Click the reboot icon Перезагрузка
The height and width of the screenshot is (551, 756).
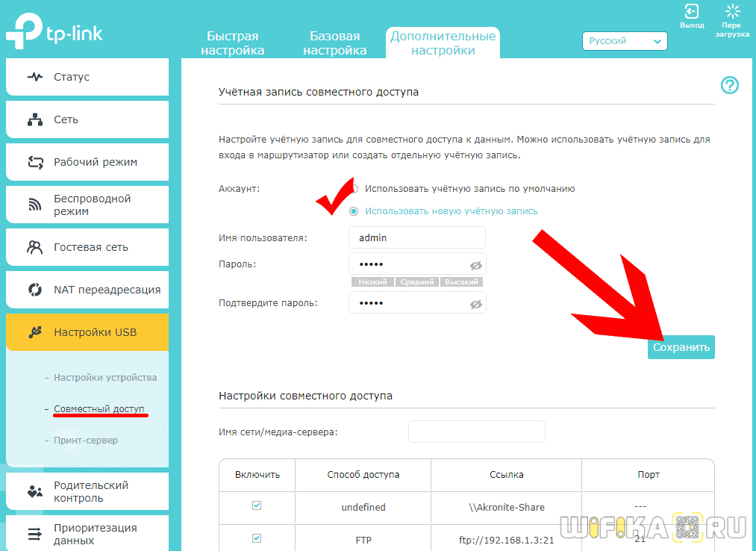732,12
